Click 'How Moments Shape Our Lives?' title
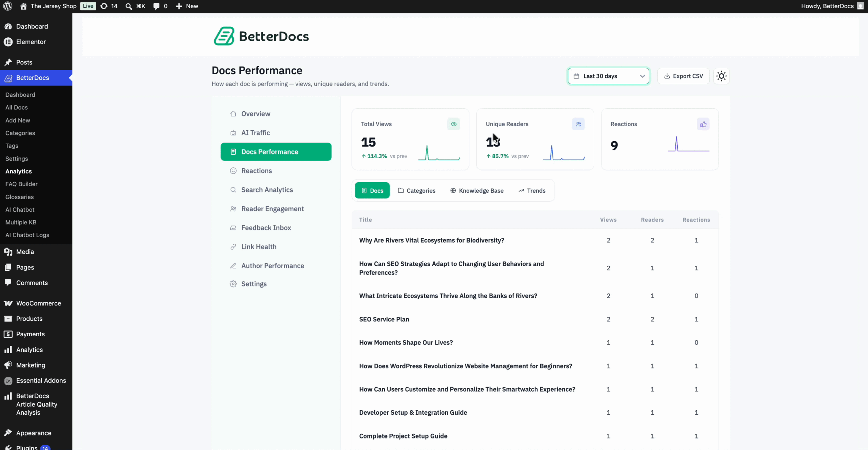Viewport: 868px width, 450px height. pyautogui.click(x=406, y=342)
